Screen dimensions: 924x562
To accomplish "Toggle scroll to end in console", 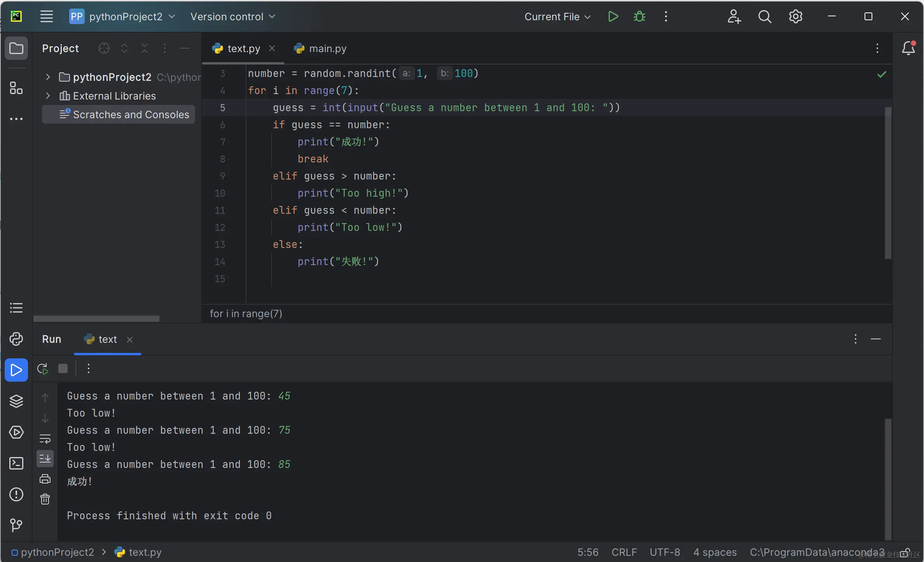I will click(45, 459).
